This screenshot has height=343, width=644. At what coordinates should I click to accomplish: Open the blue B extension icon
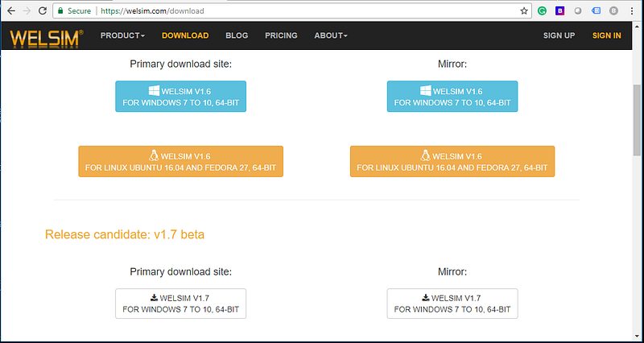click(559, 11)
